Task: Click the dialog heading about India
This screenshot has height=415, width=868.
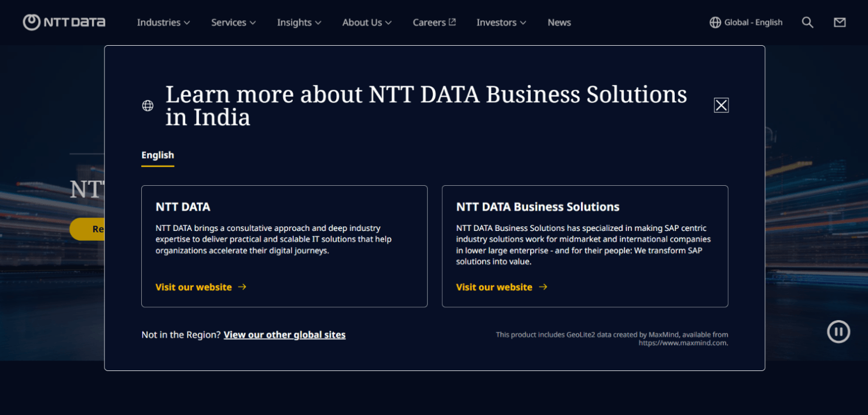Action: [x=426, y=105]
